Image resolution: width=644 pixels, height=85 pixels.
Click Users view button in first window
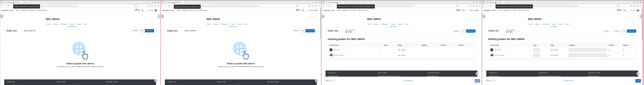(x=142, y=31)
